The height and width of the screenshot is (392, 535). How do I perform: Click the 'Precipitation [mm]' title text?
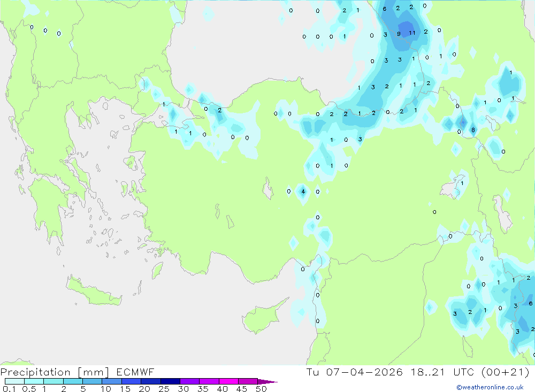(55, 372)
